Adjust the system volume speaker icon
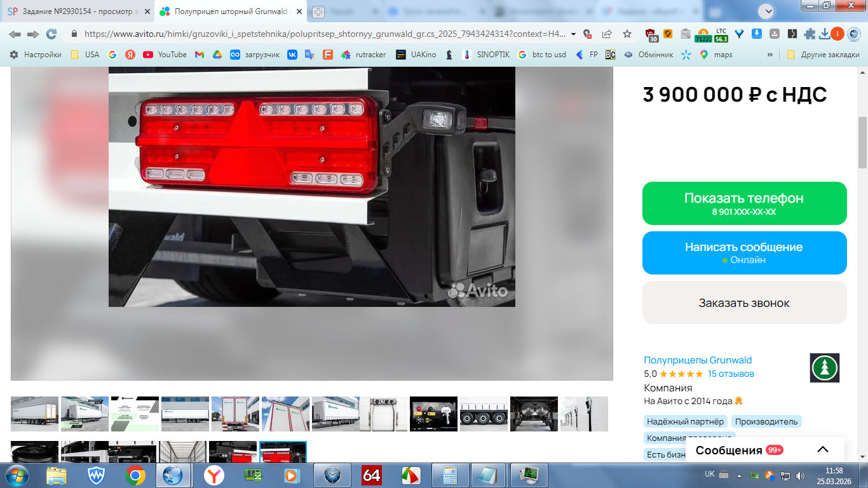The image size is (868, 488). (799, 475)
